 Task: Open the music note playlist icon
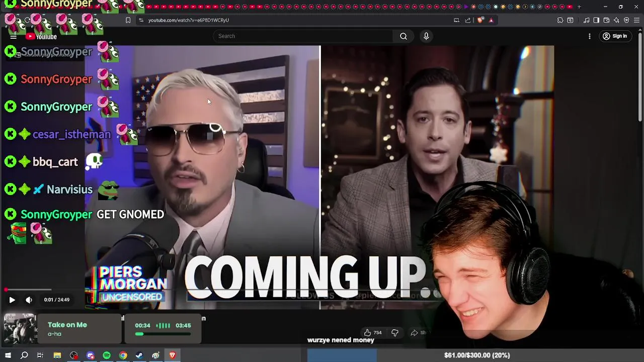pyautogui.click(x=586, y=20)
